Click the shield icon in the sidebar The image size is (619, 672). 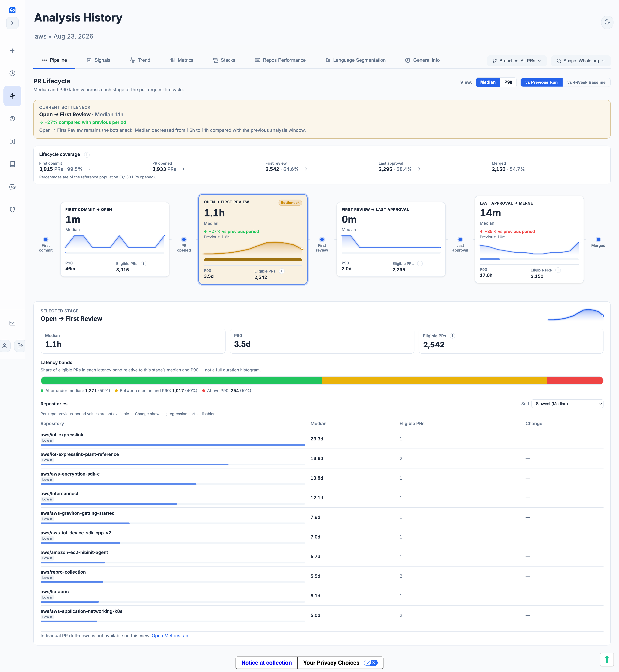(x=12, y=210)
